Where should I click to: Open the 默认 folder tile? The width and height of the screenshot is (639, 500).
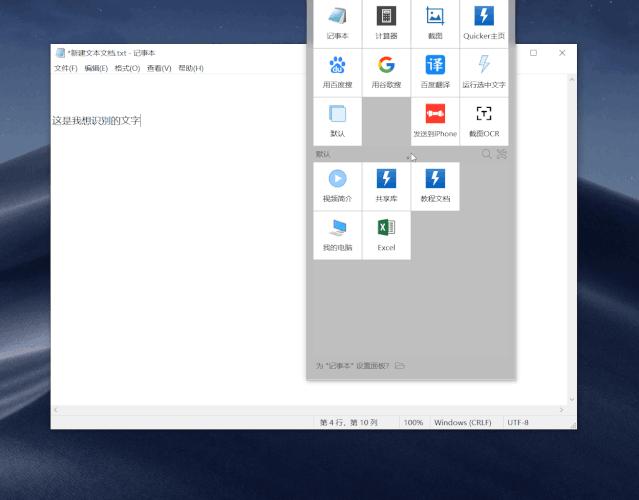coord(337,121)
